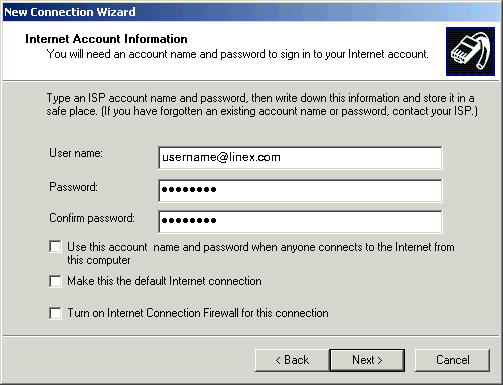Viewport: 503px width, 385px height.
Task: Click the New Connection Wizard title bar
Action: click(251, 12)
